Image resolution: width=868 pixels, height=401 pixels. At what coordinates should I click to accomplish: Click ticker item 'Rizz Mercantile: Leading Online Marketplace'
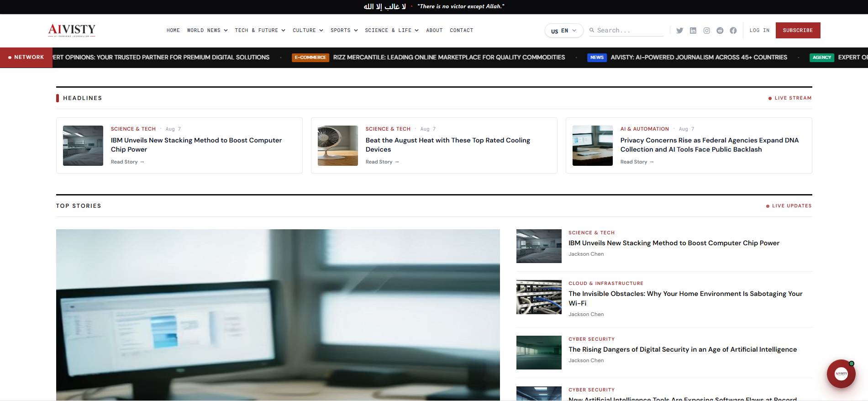point(449,58)
